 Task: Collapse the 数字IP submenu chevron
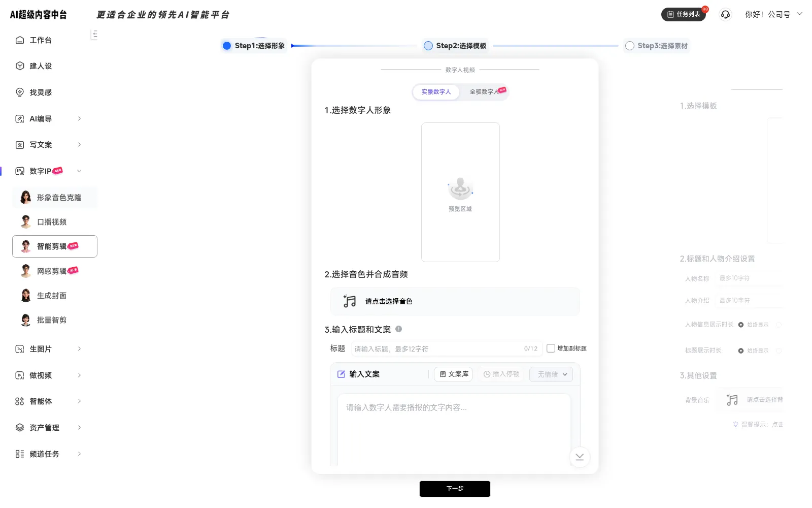point(79,171)
